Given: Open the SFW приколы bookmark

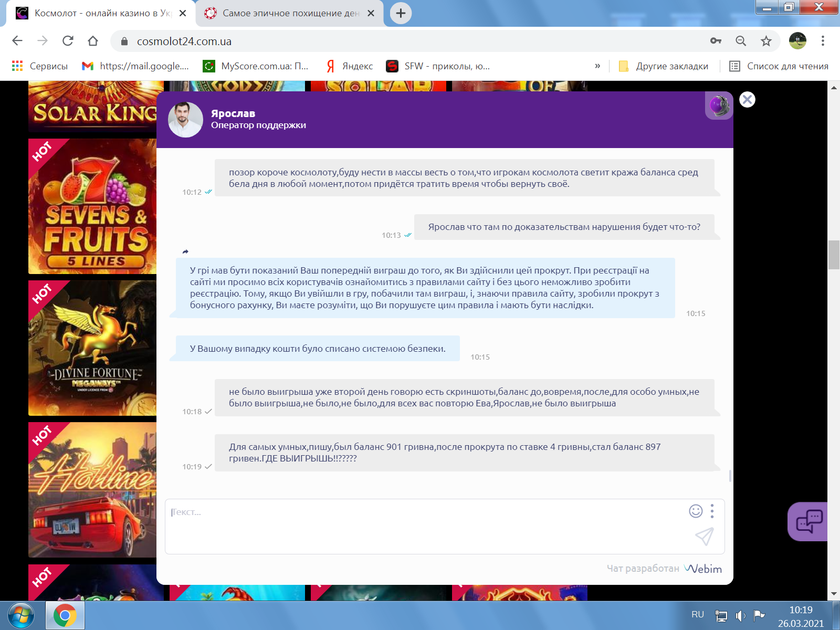Looking at the screenshot, I should click(x=438, y=66).
